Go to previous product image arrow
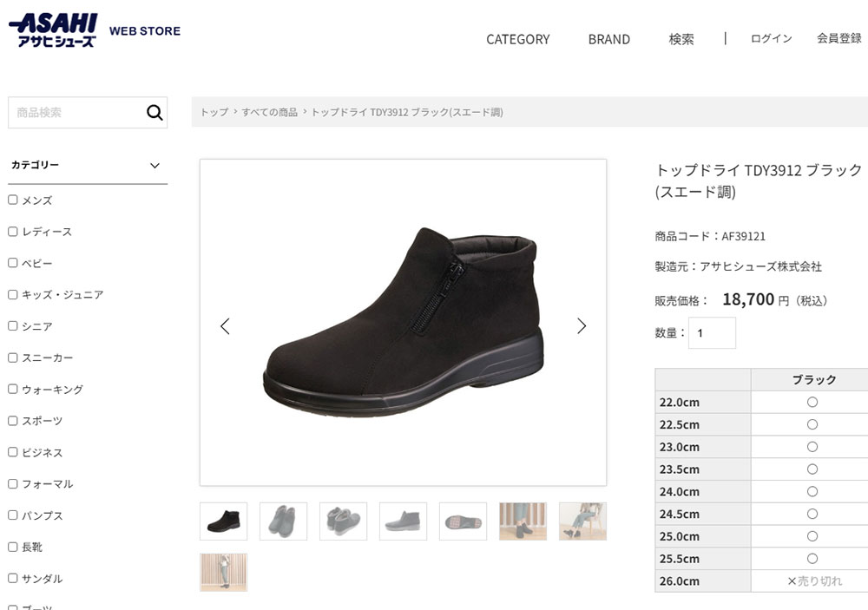Viewport: 868px width, 610px height. pyautogui.click(x=225, y=326)
